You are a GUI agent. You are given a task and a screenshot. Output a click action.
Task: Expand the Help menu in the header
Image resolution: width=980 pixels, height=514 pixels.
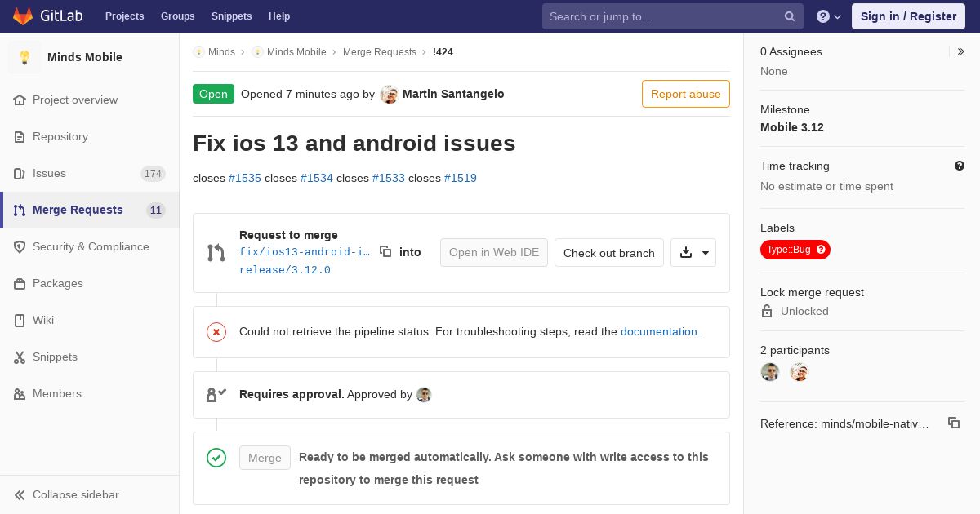coord(829,16)
